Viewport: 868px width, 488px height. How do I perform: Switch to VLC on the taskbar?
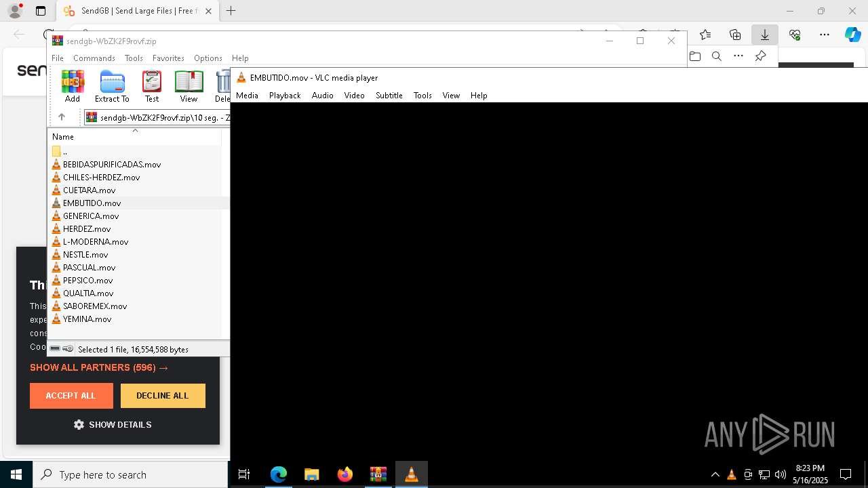(x=412, y=474)
